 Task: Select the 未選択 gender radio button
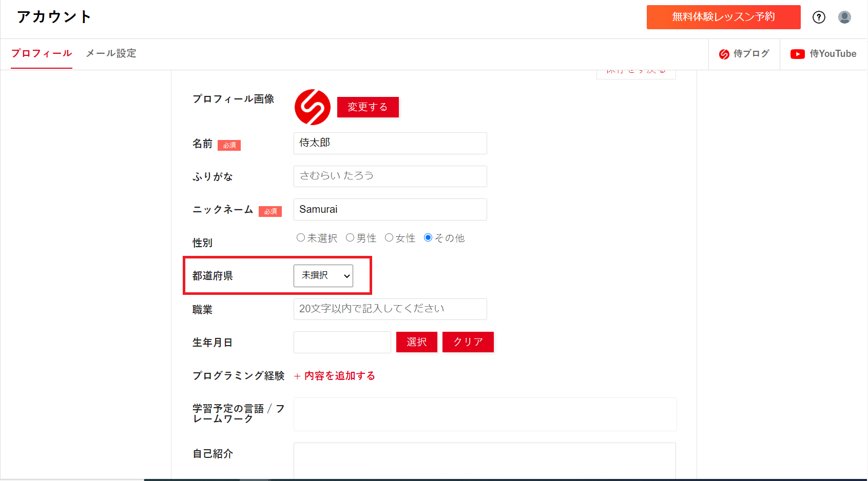point(301,238)
